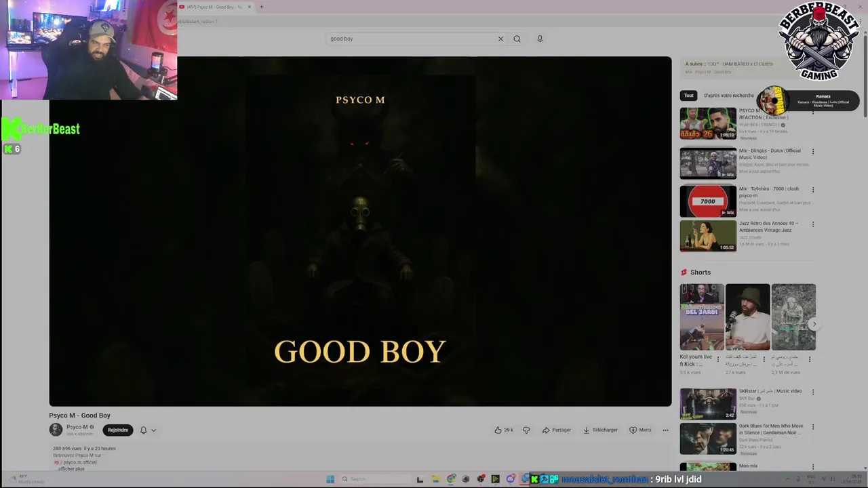Click the Good Boy video player
Viewport: 868px width, 488px height.
[x=360, y=231]
